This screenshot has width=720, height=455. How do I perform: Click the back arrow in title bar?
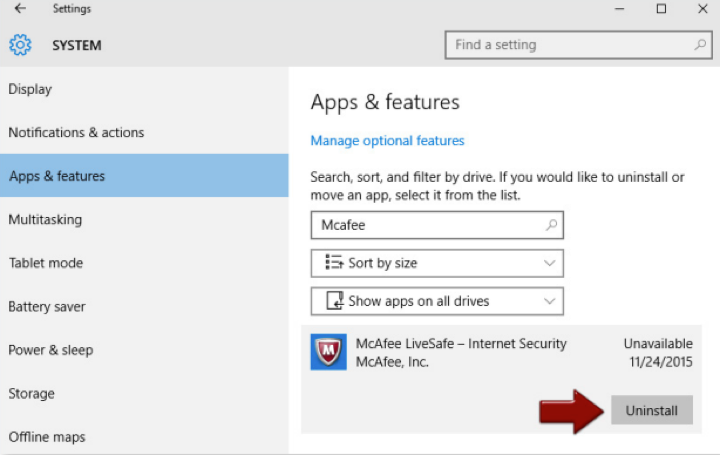point(20,9)
